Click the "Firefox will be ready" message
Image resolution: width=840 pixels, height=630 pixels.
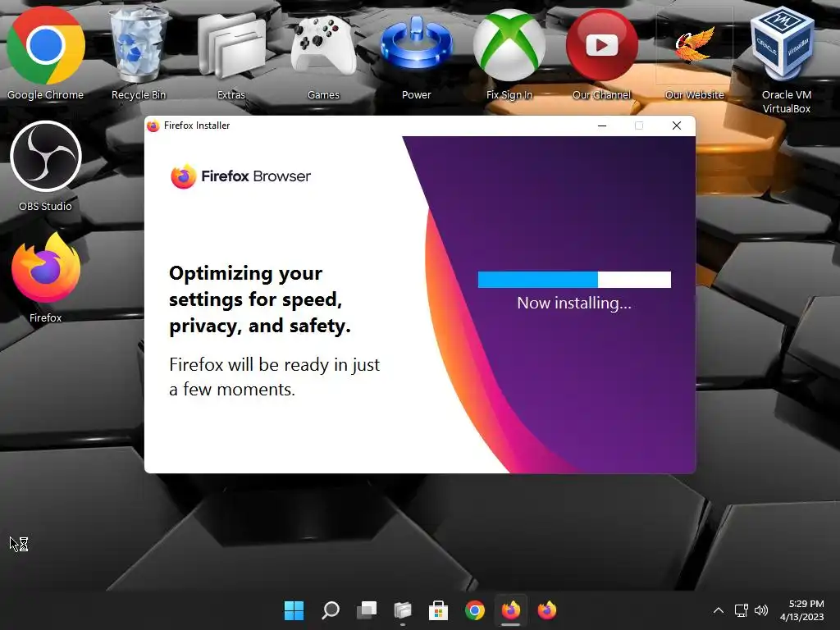click(x=274, y=377)
